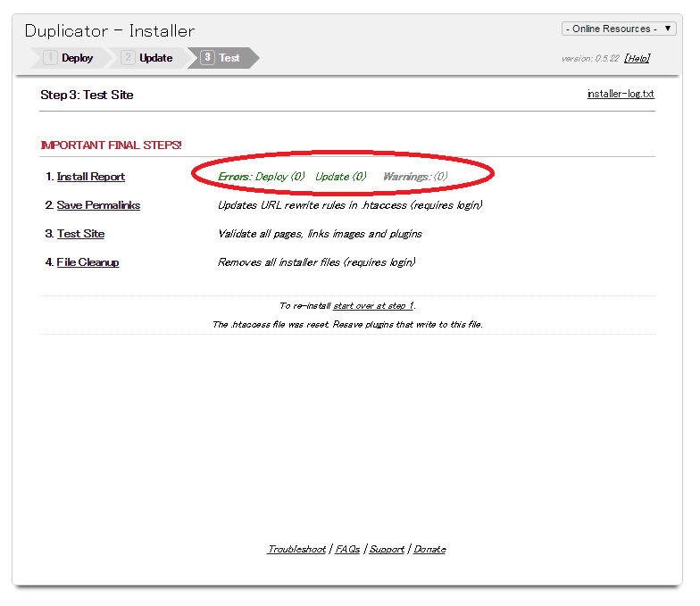
Task: Open the installer-log.txt link
Action: (x=621, y=94)
